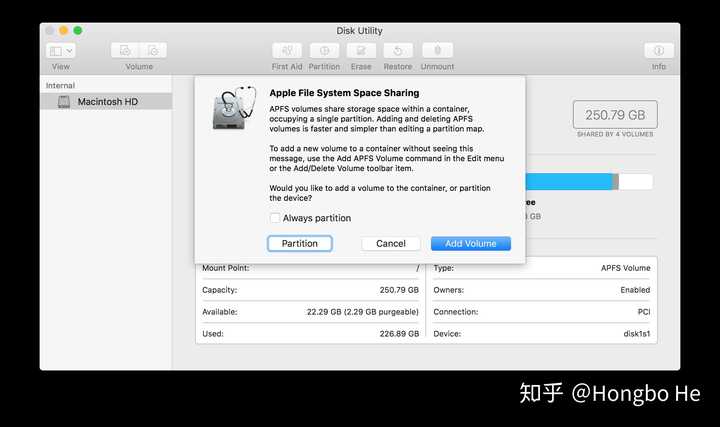
Task: Select Macintosh HD in the sidebar
Action: (106, 101)
